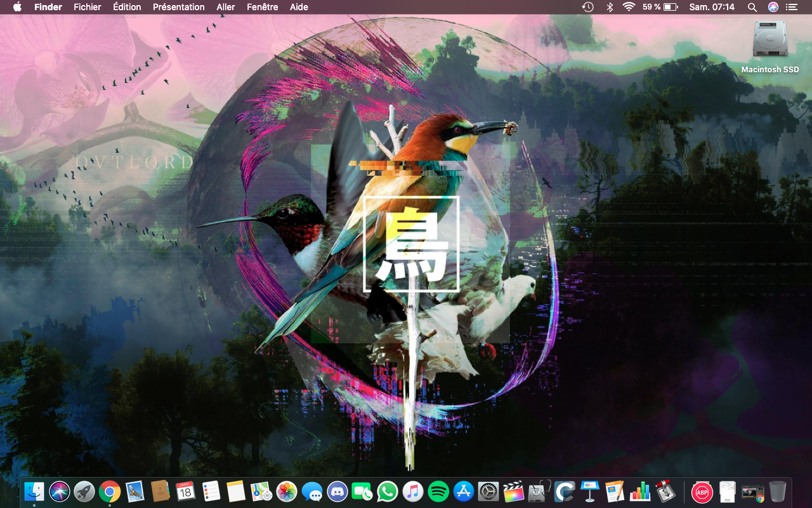812x508 pixels.
Task: Open Notification Center list icon
Action: [791, 7]
